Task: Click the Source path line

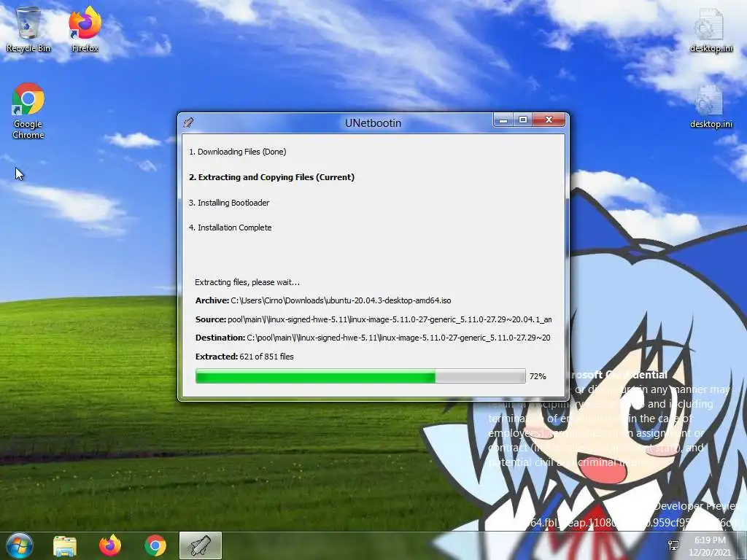Action: pos(373,319)
